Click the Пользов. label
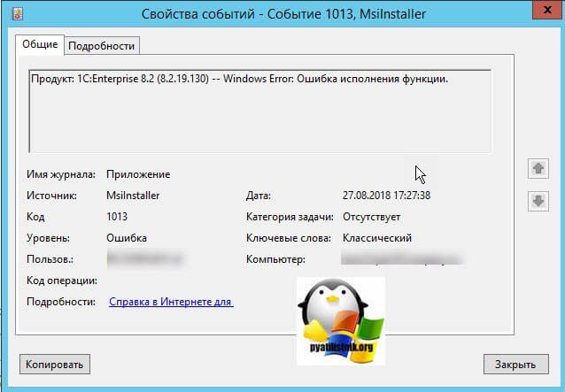Image resolution: width=565 pixels, height=392 pixels. pos(50,259)
